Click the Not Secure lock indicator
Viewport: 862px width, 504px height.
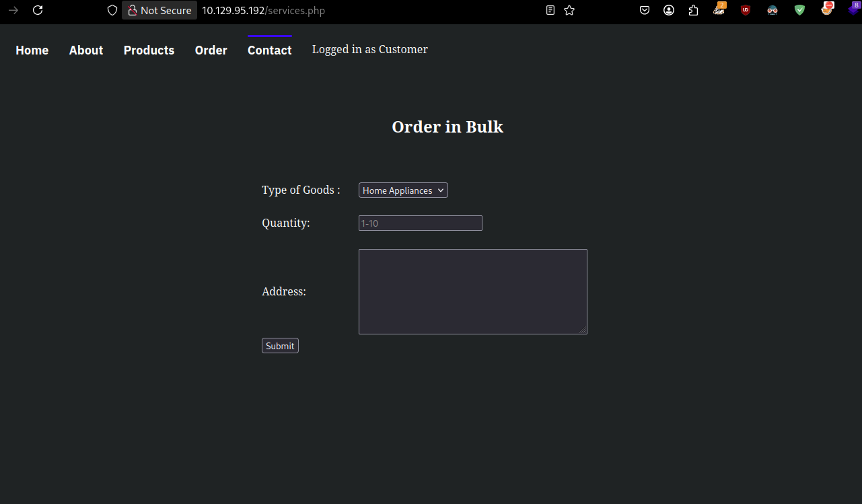(x=159, y=10)
